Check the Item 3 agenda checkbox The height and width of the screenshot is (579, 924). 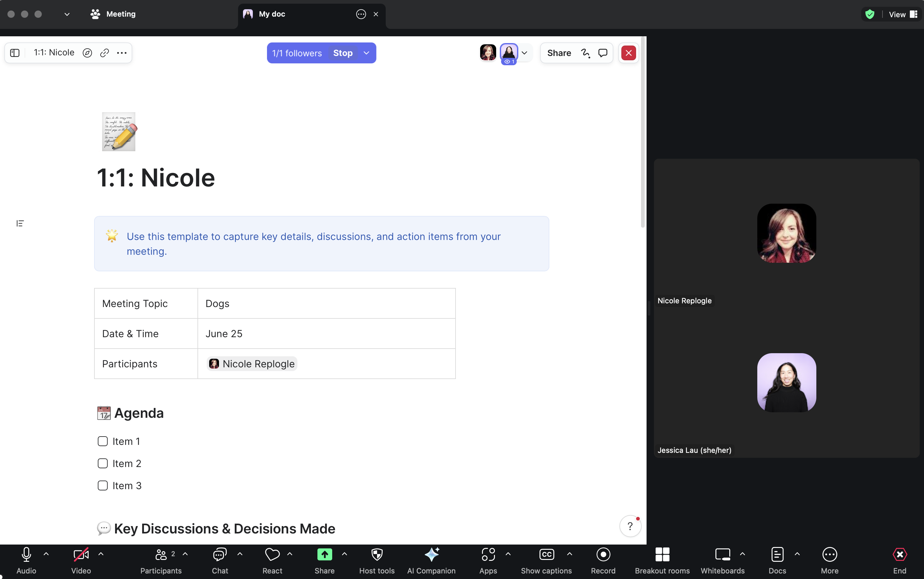click(x=103, y=485)
